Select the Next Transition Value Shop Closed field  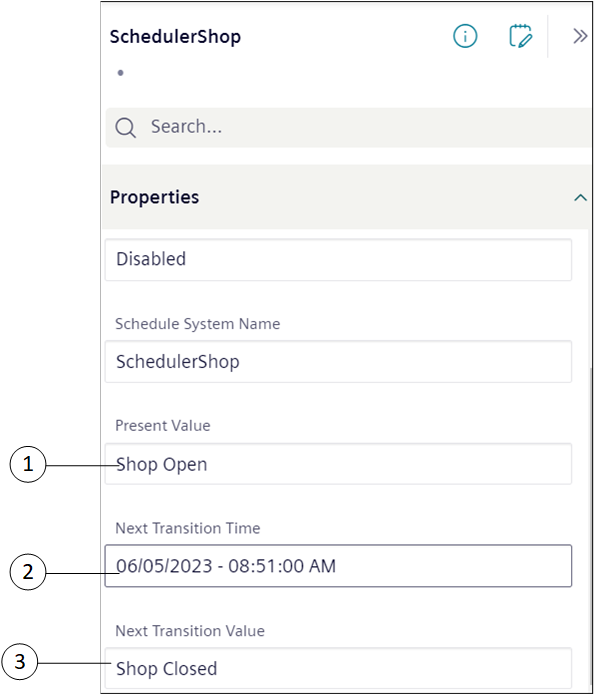(x=338, y=668)
